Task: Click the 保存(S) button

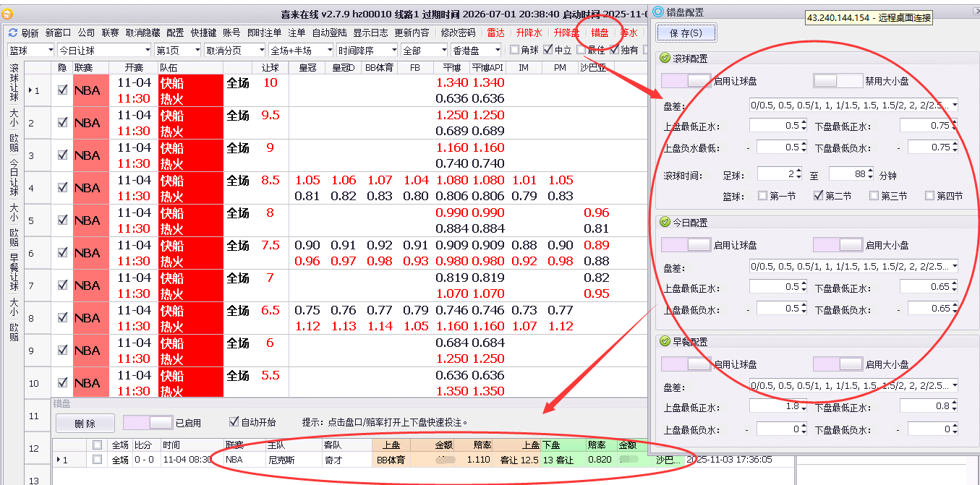Action: (686, 33)
